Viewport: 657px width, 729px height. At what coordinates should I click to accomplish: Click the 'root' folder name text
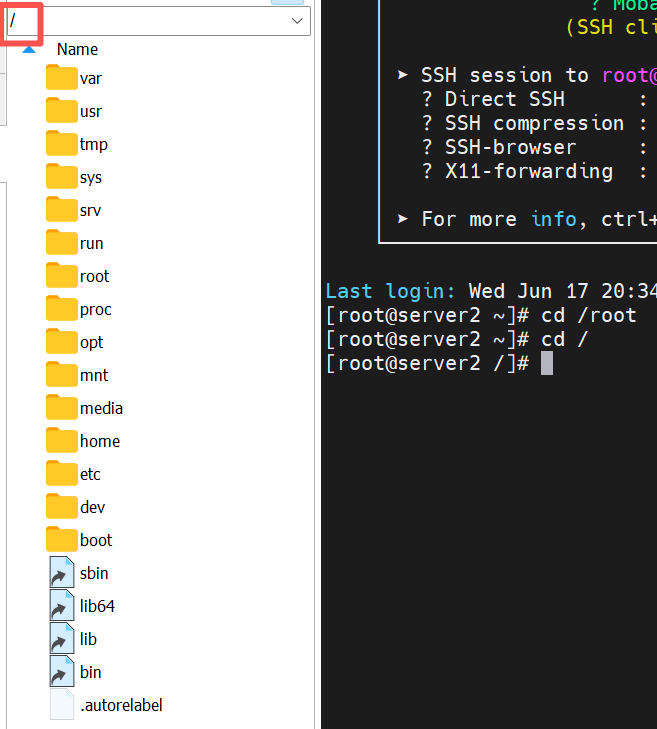(x=94, y=276)
